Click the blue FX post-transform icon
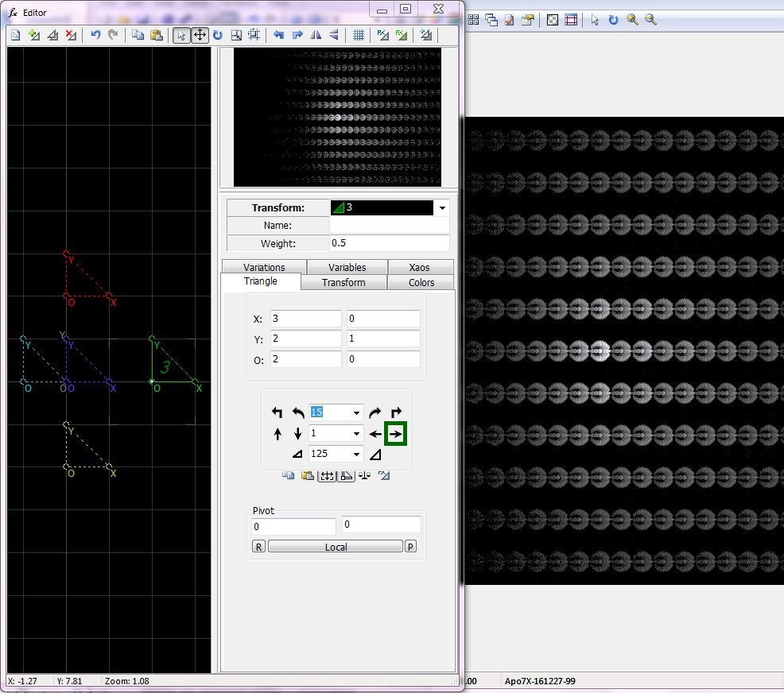This screenshot has width=784, height=693. (383, 35)
